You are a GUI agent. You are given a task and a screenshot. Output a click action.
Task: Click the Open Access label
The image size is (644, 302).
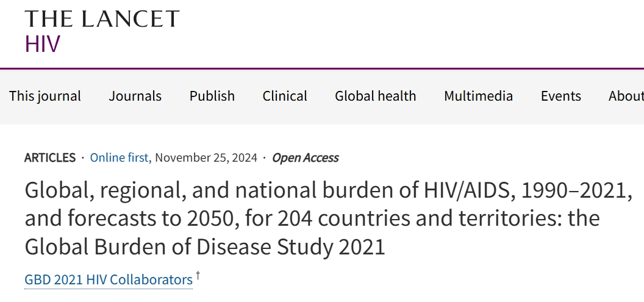[305, 157]
